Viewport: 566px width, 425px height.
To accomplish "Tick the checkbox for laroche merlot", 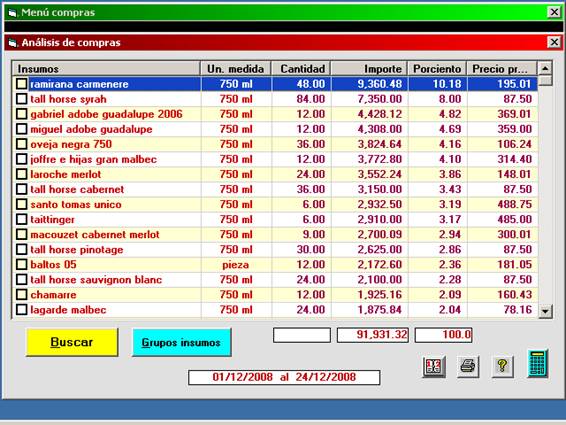I will point(22,174).
